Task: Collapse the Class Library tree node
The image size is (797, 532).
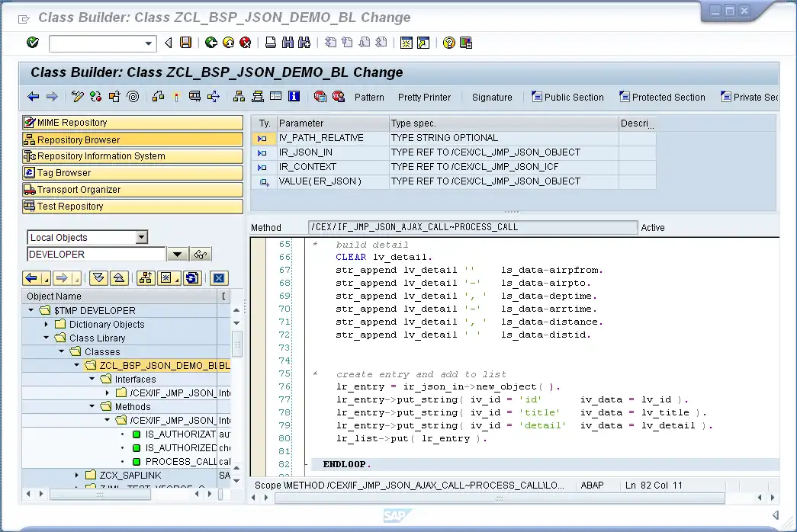Action: pos(47,338)
